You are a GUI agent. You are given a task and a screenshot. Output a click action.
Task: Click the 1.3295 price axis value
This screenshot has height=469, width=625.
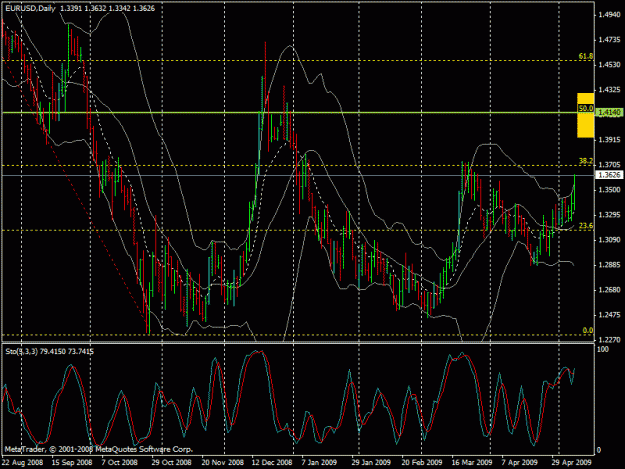pos(609,215)
